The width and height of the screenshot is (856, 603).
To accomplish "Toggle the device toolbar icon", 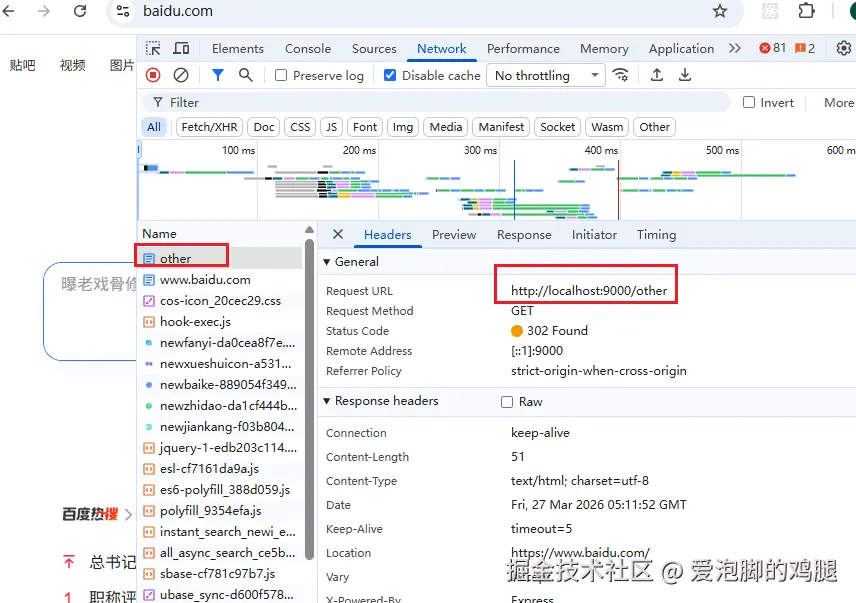I will pos(181,49).
